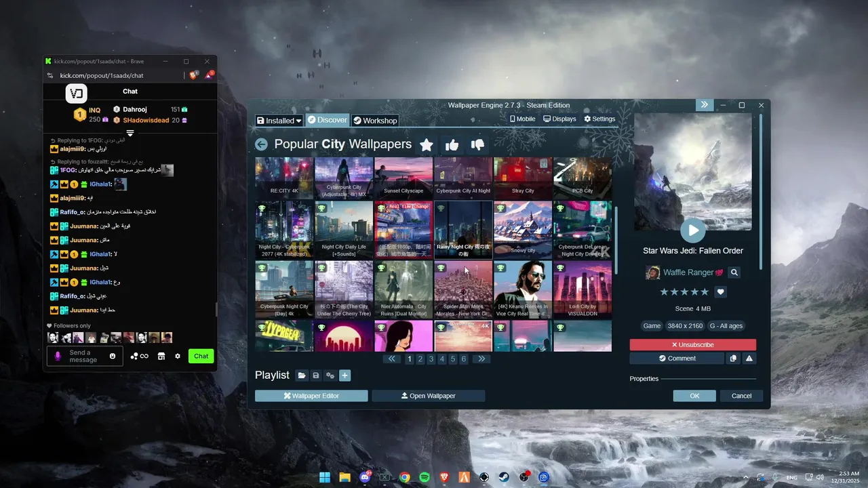Select the Snowy city wallpaper
The width and height of the screenshot is (868, 488).
(523, 230)
